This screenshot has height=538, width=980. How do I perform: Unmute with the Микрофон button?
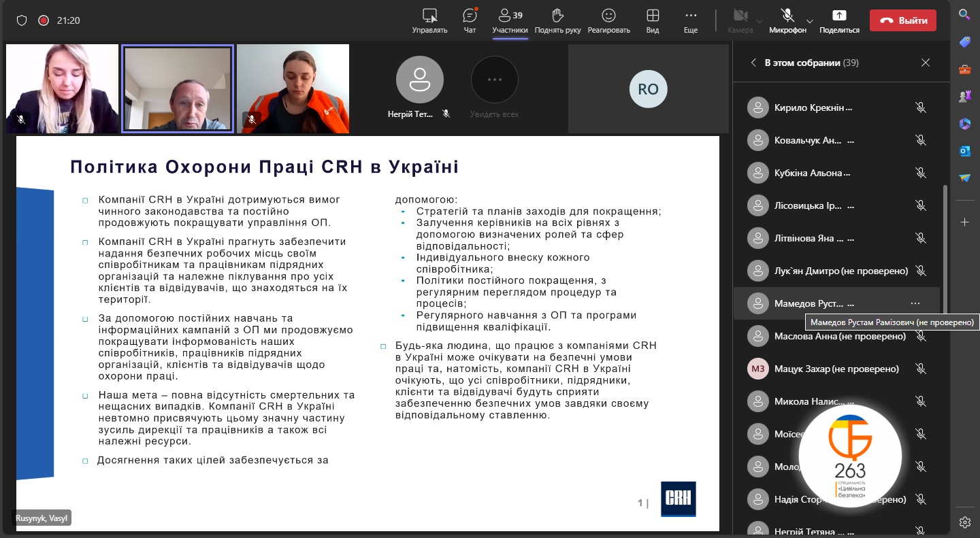788,20
